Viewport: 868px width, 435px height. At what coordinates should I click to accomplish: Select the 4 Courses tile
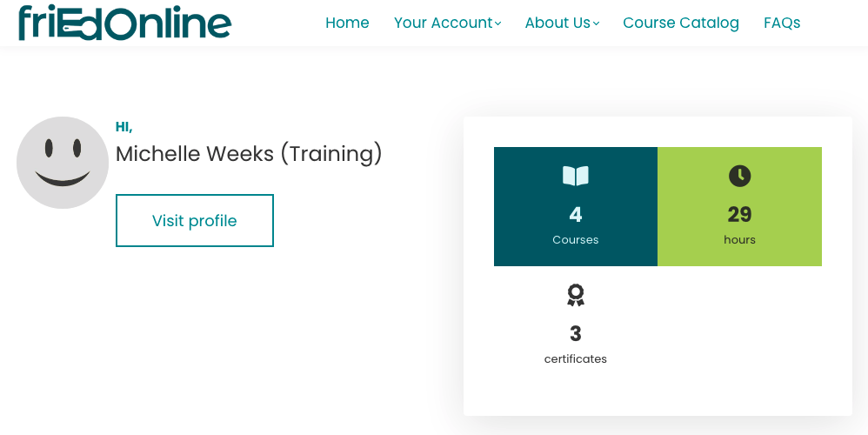click(x=576, y=206)
